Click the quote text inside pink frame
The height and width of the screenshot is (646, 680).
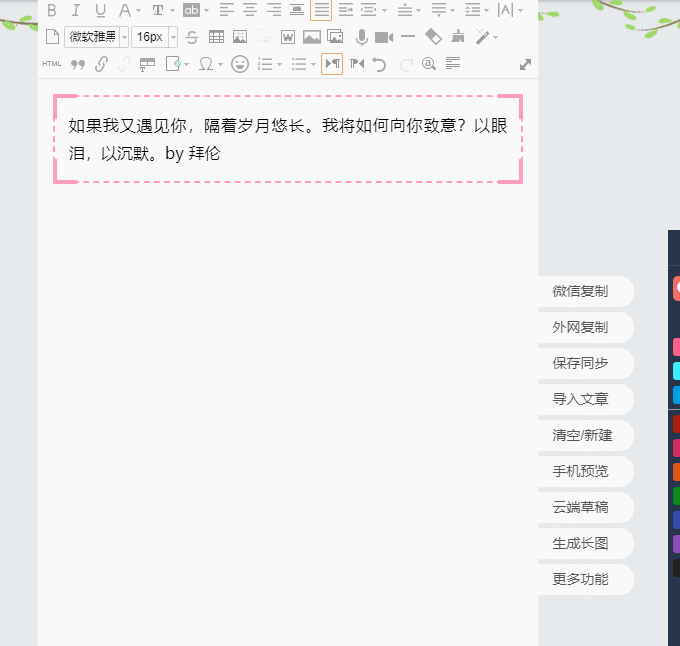pos(288,139)
